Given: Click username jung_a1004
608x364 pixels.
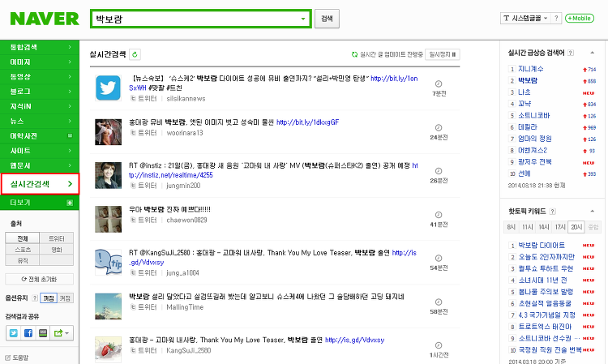Looking at the screenshot, I should (182, 273).
